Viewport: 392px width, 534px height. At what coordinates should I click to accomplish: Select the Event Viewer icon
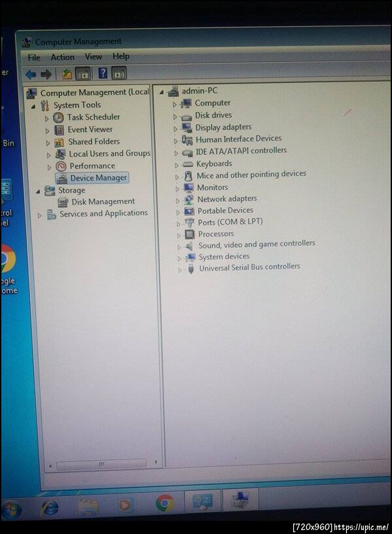coord(59,130)
